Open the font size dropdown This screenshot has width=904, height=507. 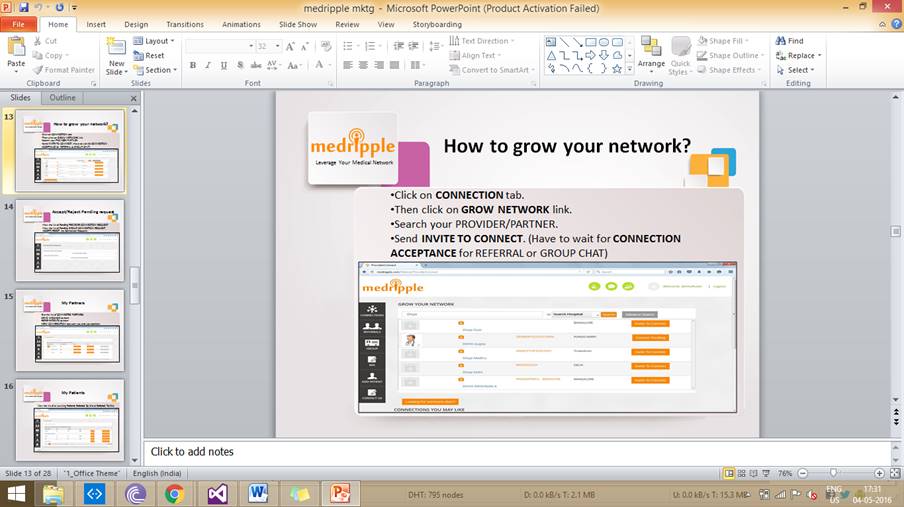pos(276,46)
